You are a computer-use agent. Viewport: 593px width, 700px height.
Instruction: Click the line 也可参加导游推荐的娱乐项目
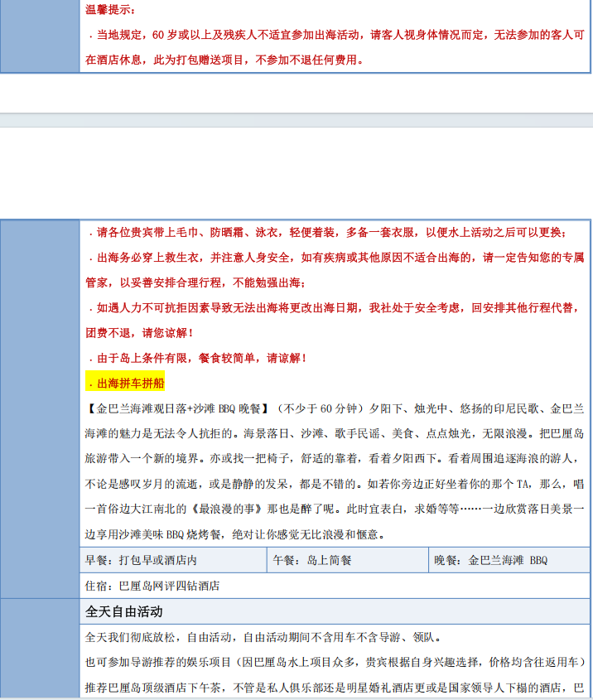coord(335,663)
